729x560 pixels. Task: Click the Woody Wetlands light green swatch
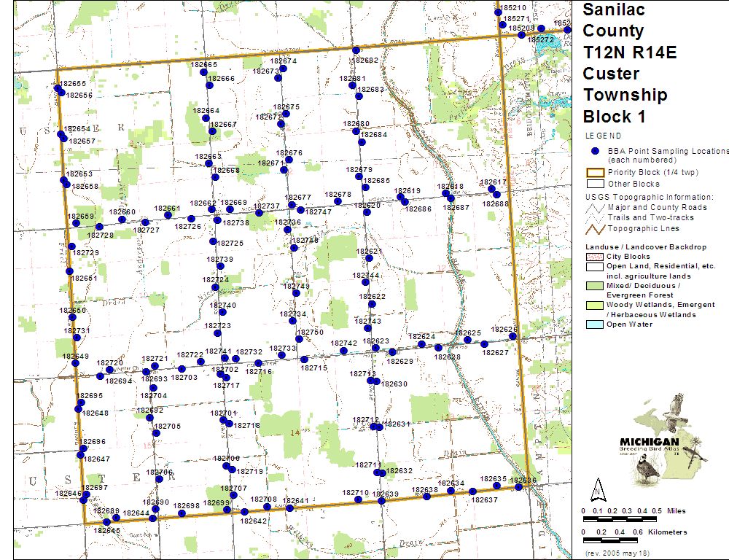tap(595, 305)
